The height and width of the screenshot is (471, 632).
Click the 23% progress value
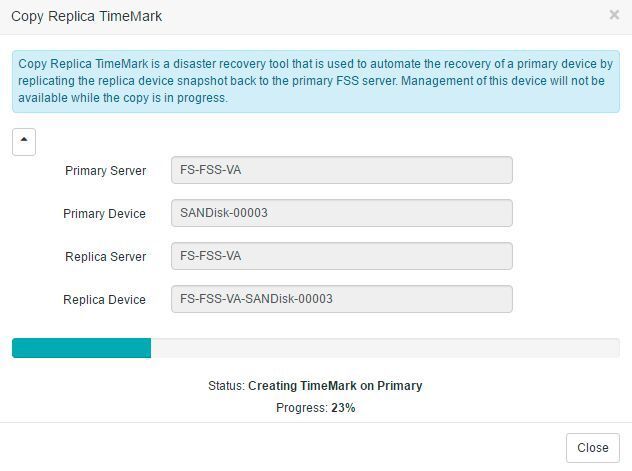pyautogui.click(x=343, y=408)
